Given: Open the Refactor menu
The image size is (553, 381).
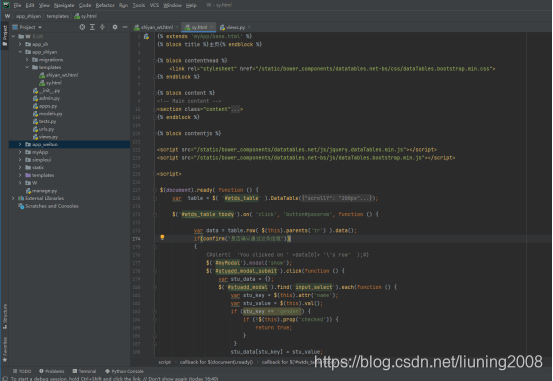Looking at the screenshot, I should (x=105, y=5).
